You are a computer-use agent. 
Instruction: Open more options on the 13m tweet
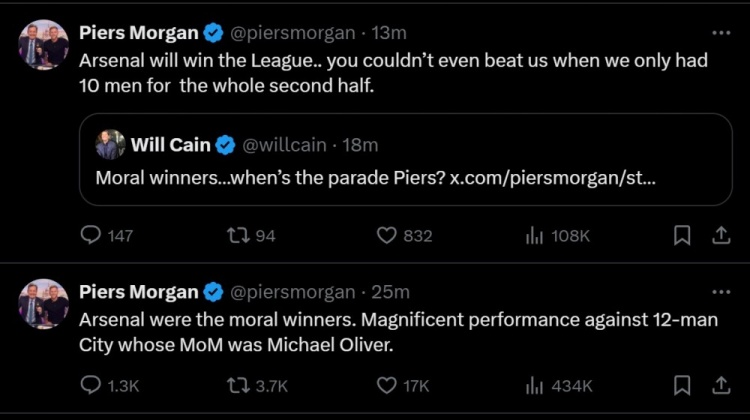click(720, 33)
